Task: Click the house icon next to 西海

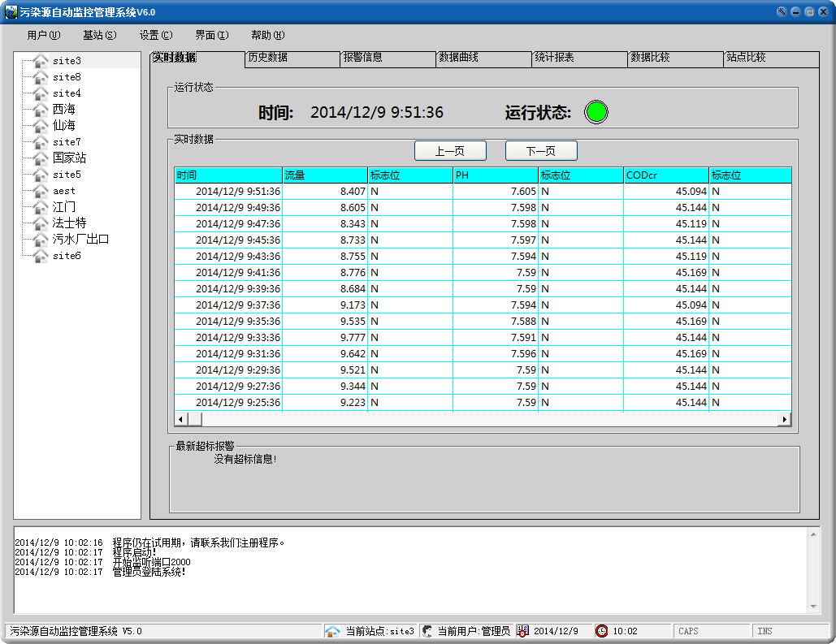Action: [x=41, y=110]
